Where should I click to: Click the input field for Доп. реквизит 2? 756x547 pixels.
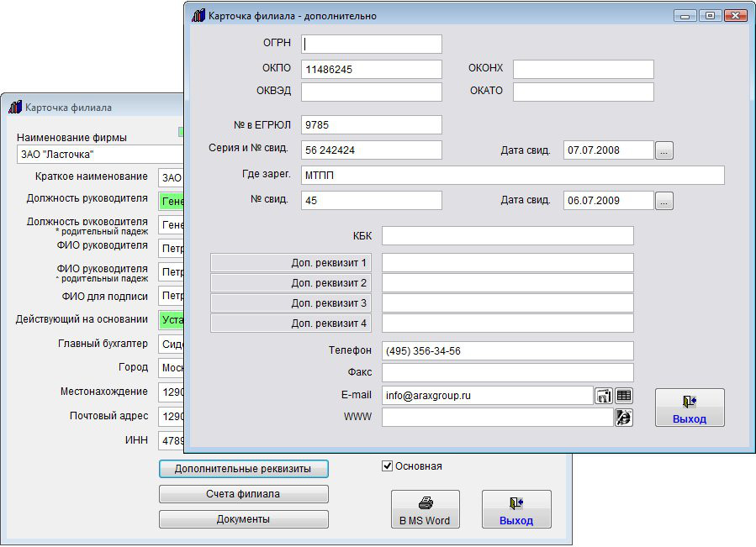[508, 283]
